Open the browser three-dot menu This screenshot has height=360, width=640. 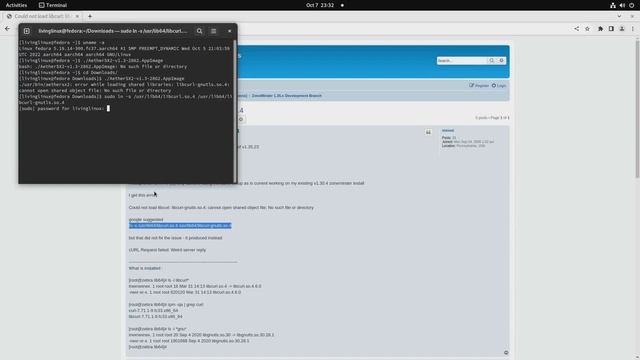click(633, 29)
